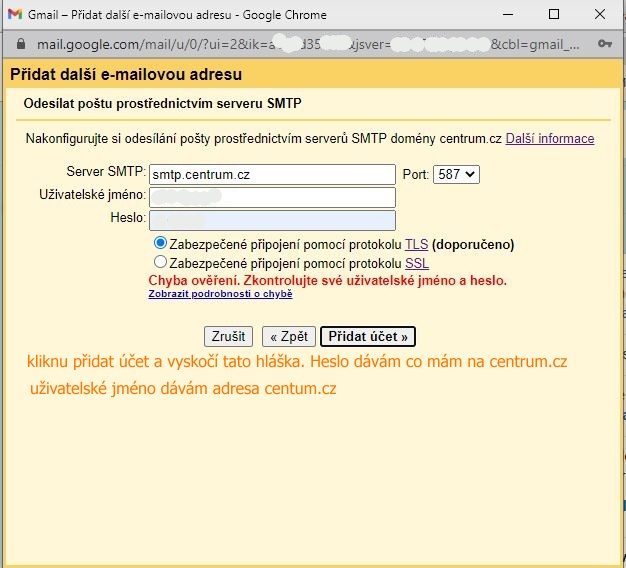Select the TLS secured connection option
Viewport: 626px width, 568px height.
point(160,244)
